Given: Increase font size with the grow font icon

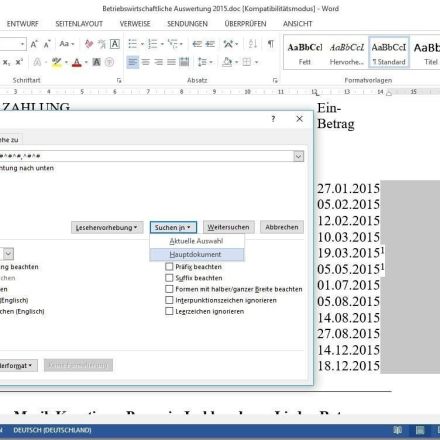Looking at the screenshot, I should (x=34, y=44).
